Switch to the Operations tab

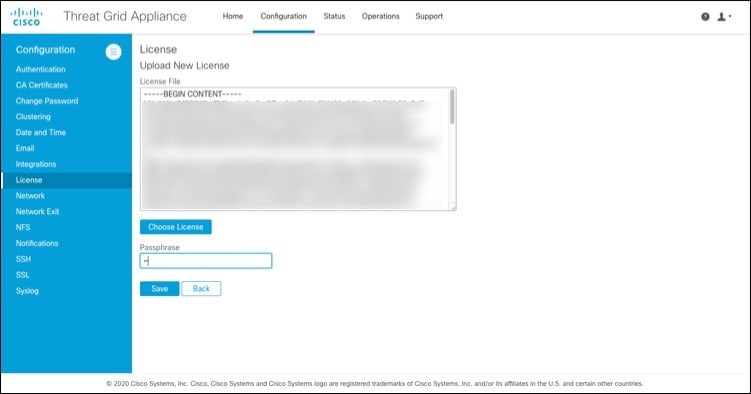click(x=381, y=16)
